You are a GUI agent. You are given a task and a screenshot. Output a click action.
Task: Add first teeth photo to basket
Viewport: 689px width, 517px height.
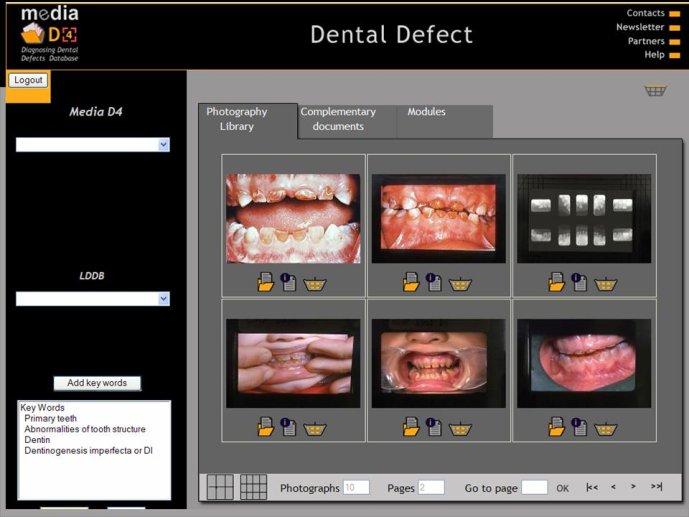[315, 284]
